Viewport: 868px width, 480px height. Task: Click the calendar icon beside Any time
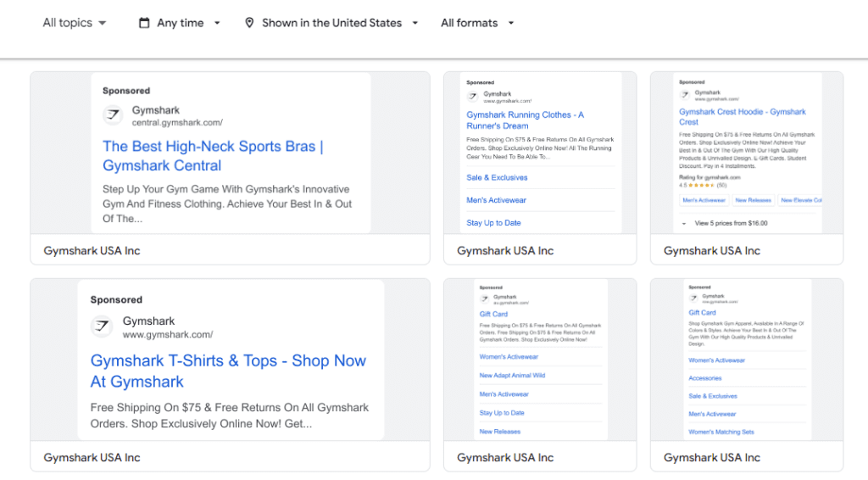tap(144, 23)
